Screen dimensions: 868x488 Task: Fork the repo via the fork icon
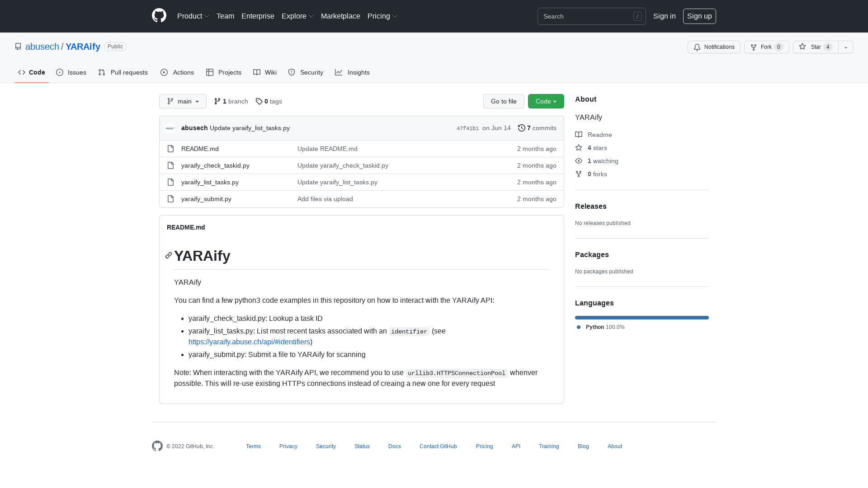754,47
